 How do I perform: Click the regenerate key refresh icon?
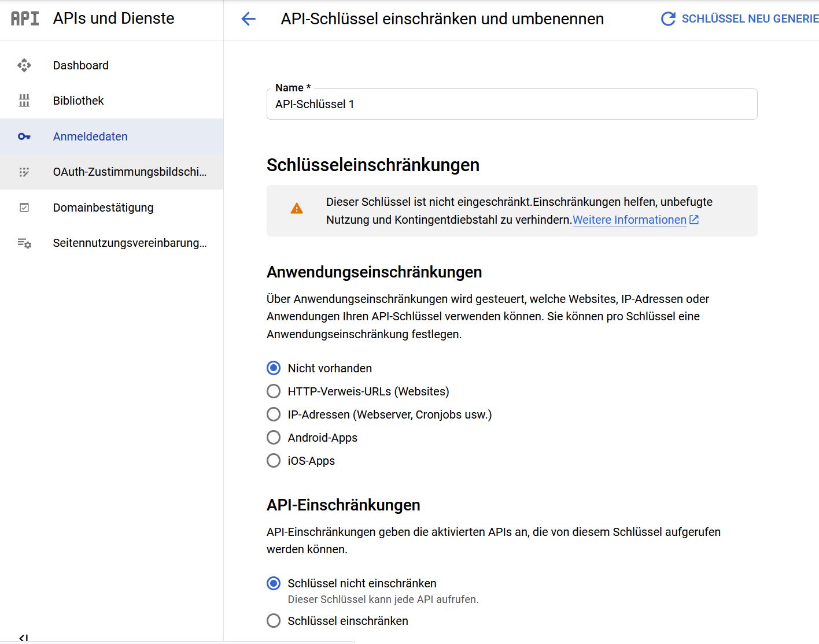click(668, 18)
